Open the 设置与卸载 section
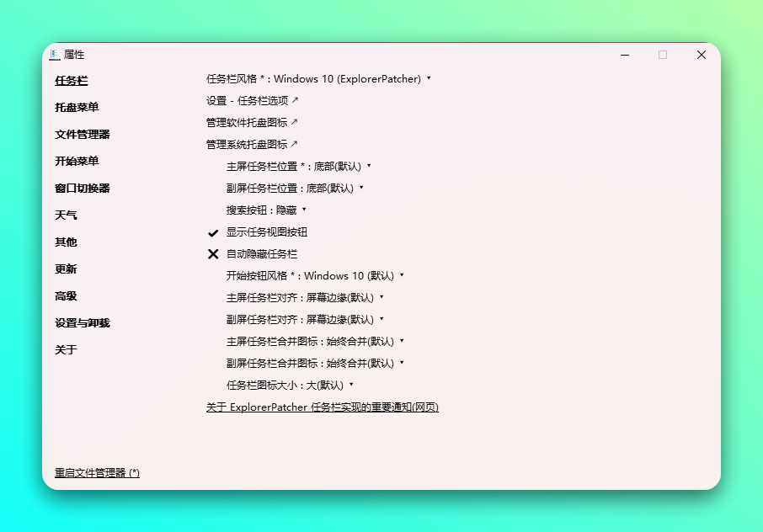 [83, 322]
